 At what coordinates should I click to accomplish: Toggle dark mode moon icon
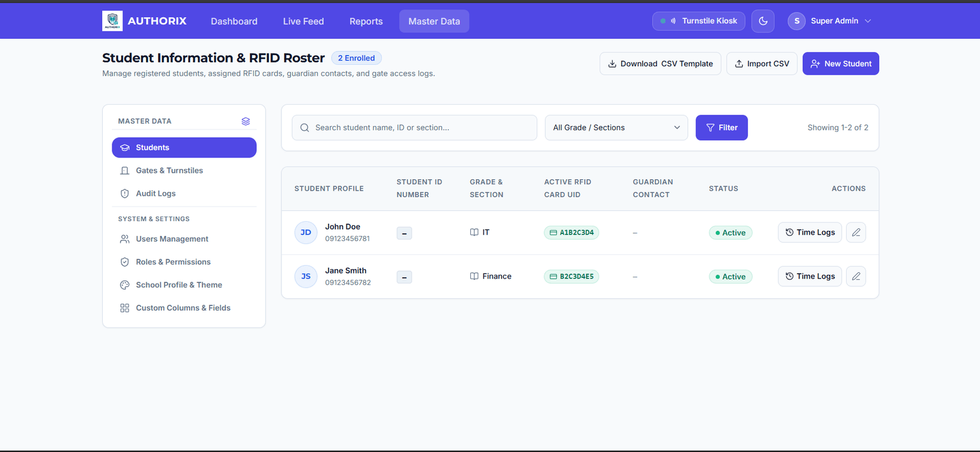click(x=763, y=21)
